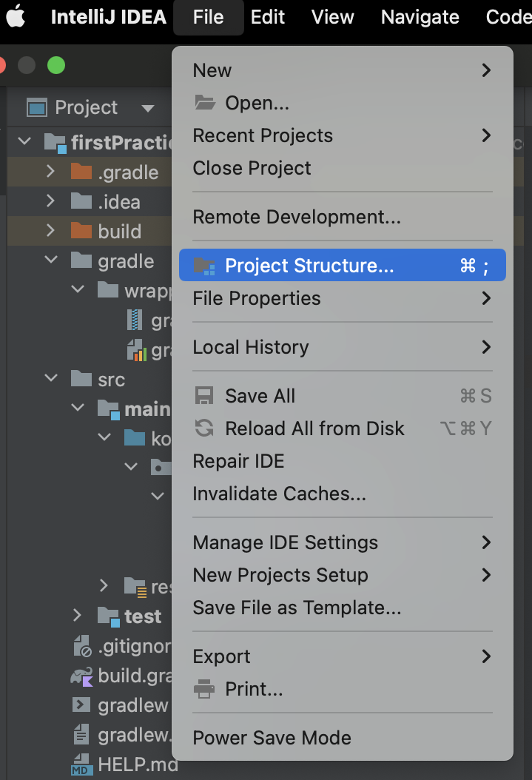Click the build.gradle Kotlin elephant icon

pos(81,676)
